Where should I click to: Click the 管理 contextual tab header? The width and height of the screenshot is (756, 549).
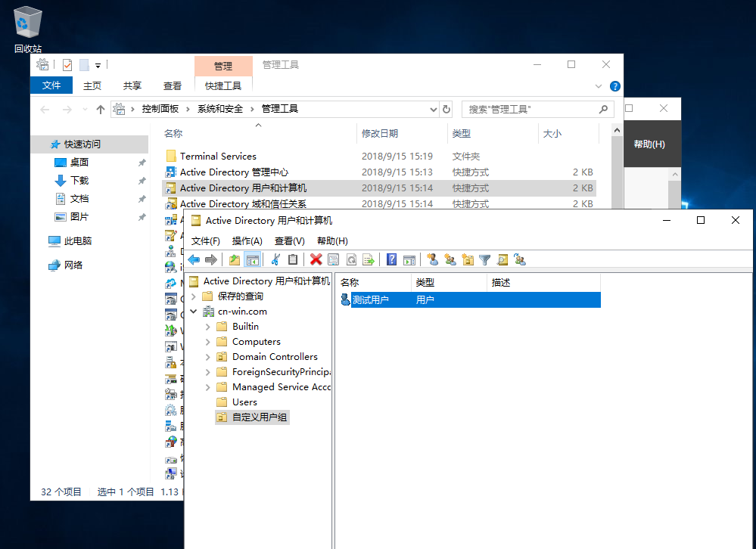pyautogui.click(x=223, y=66)
